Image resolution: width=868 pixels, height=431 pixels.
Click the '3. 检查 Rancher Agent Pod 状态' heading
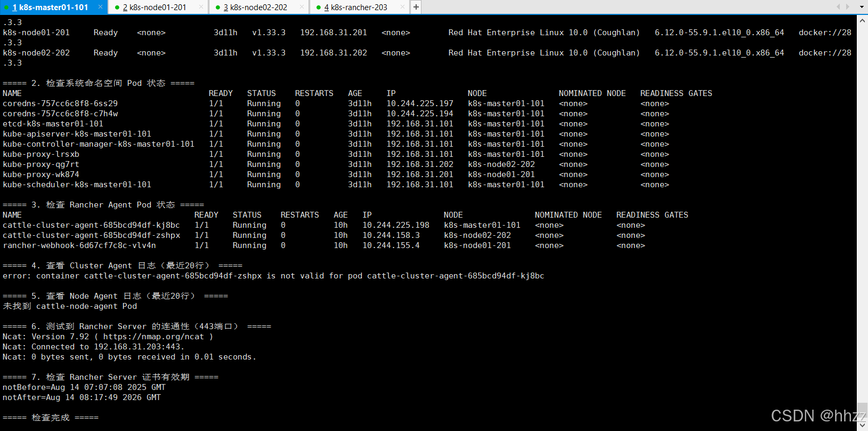103,205
